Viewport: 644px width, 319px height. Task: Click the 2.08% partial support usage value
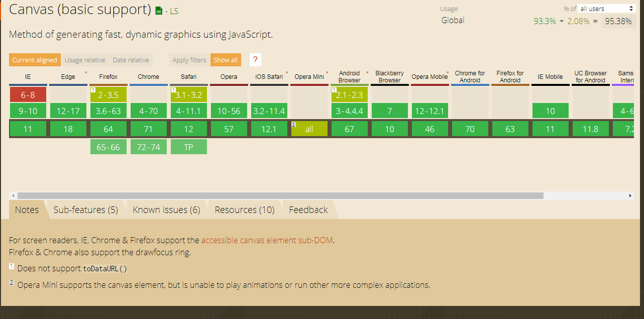point(578,21)
